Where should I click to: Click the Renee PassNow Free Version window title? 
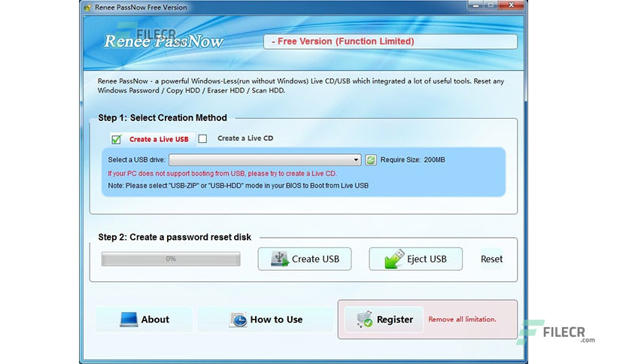coord(141,8)
